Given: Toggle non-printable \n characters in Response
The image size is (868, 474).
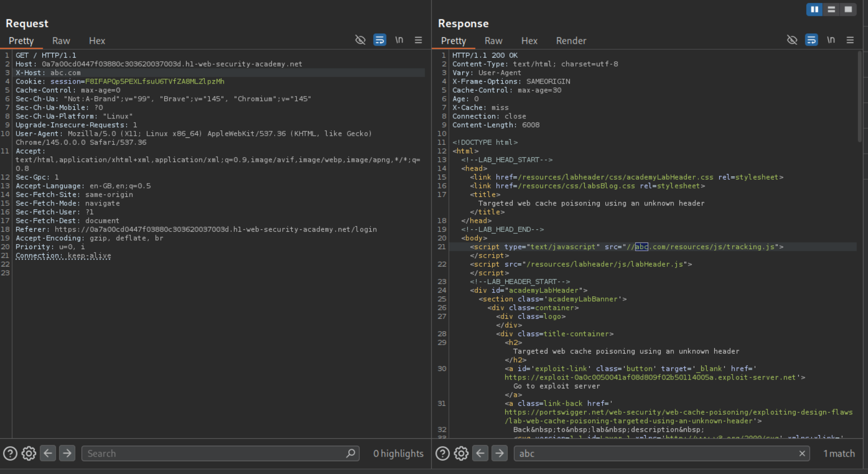Looking at the screenshot, I should tap(831, 40).
